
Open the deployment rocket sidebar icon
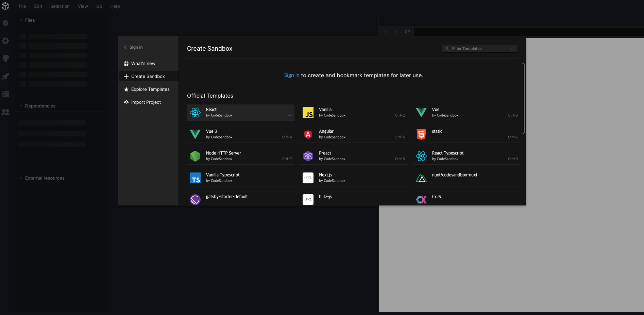click(x=5, y=76)
